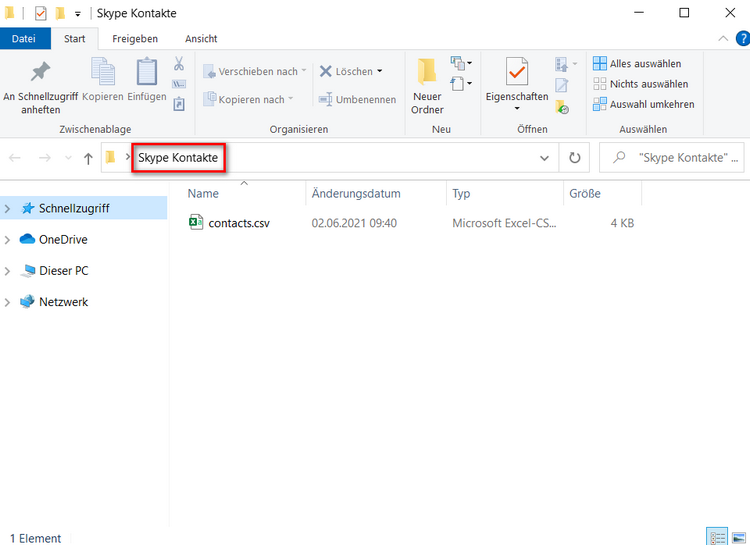Image resolution: width=750 pixels, height=545 pixels.
Task: Click the edit icon in Öffnen group
Action: [562, 85]
